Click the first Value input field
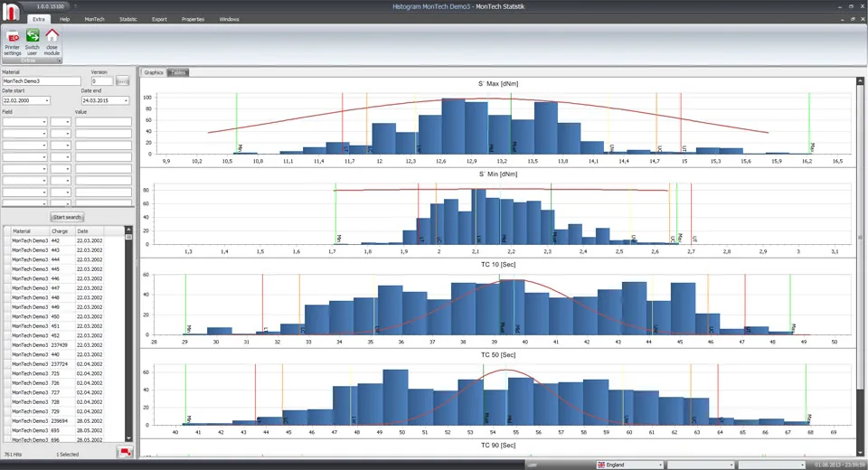 (x=103, y=122)
